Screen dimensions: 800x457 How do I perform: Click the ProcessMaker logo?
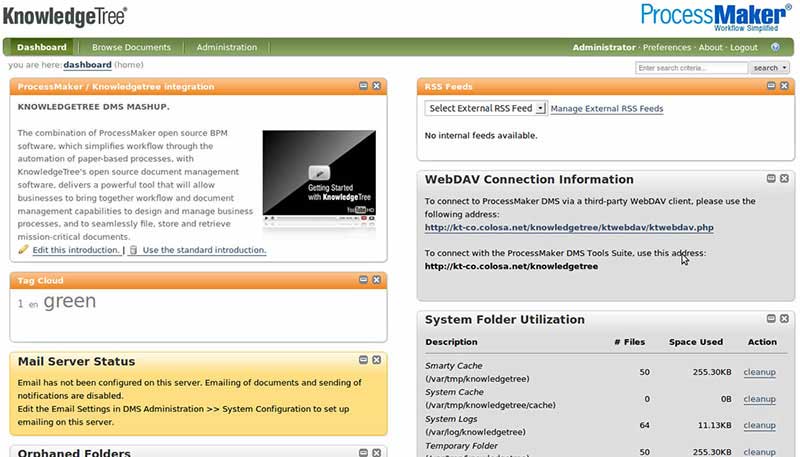click(716, 17)
